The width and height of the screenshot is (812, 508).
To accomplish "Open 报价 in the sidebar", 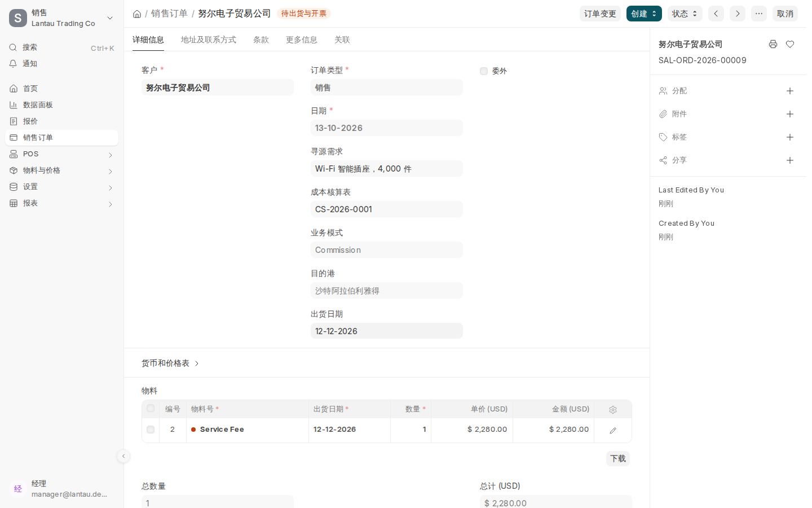I will (62, 121).
